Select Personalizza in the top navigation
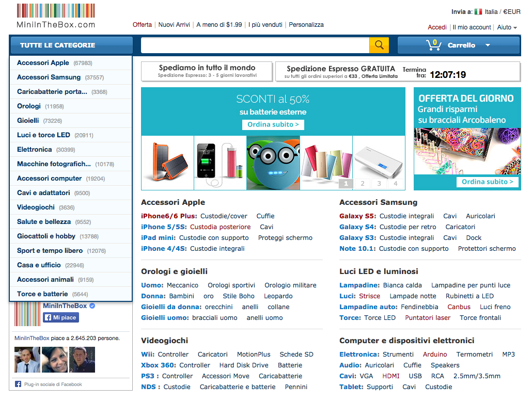This screenshot has height=402, width=532. point(306,25)
